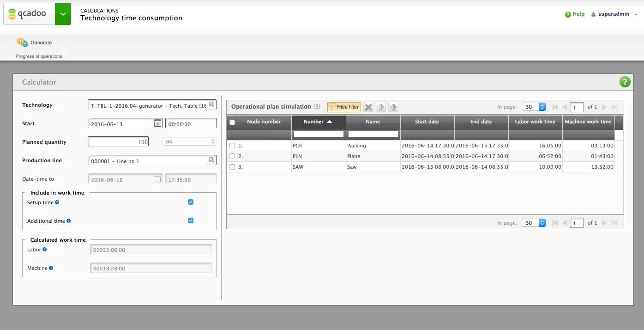Click the top pager page number box

[x=577, y=107]
